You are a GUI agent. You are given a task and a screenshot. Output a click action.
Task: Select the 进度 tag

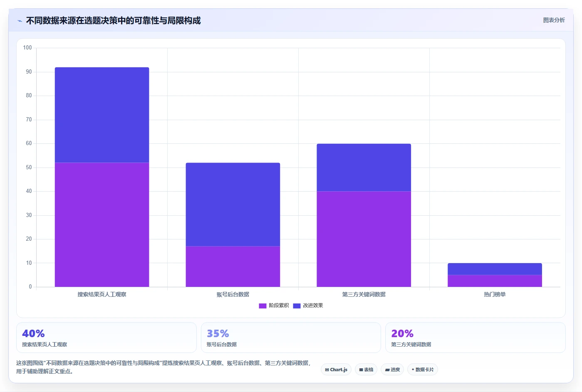(392, 370)
